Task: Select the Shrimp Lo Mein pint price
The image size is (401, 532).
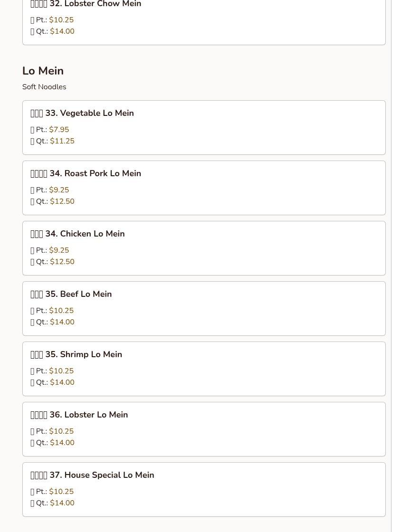Action: pyautogui.click(x=61, y=371)
